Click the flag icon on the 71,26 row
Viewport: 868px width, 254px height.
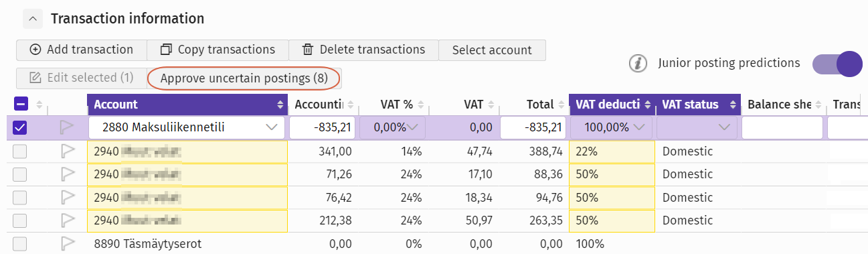tap(67, 174)
